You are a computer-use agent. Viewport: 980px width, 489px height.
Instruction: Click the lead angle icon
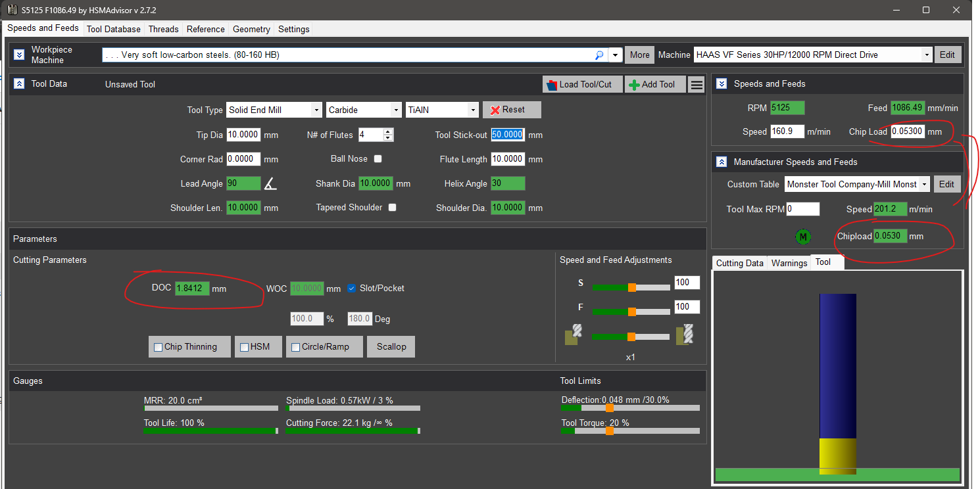(x=270, y=184)
